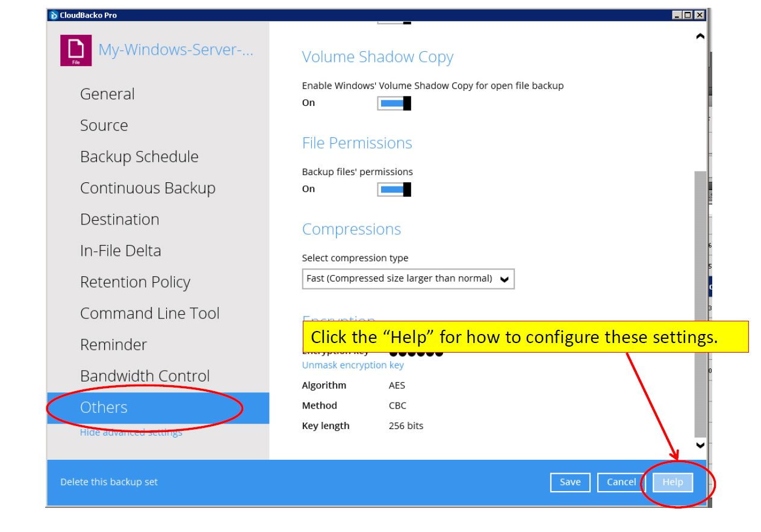Click the scroll up arrow
Viewport: 761px width, 532px height.
click(x=700, y=37)
